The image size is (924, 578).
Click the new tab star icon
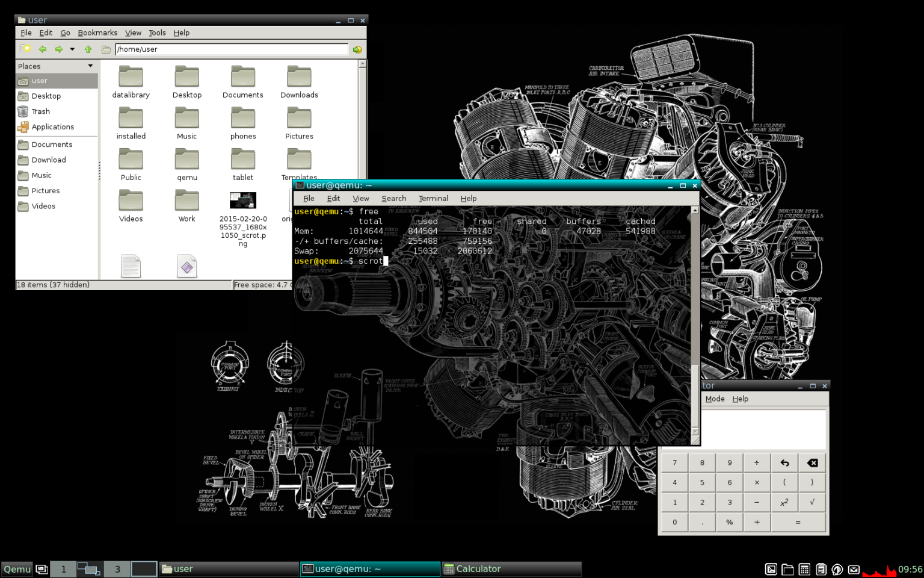pos(25,49)
